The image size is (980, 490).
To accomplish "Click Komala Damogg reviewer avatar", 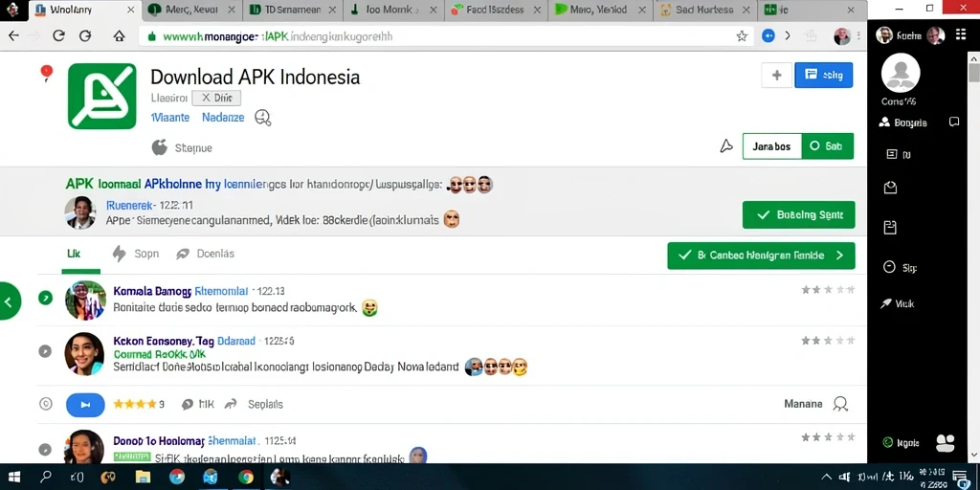I will 85,300.
